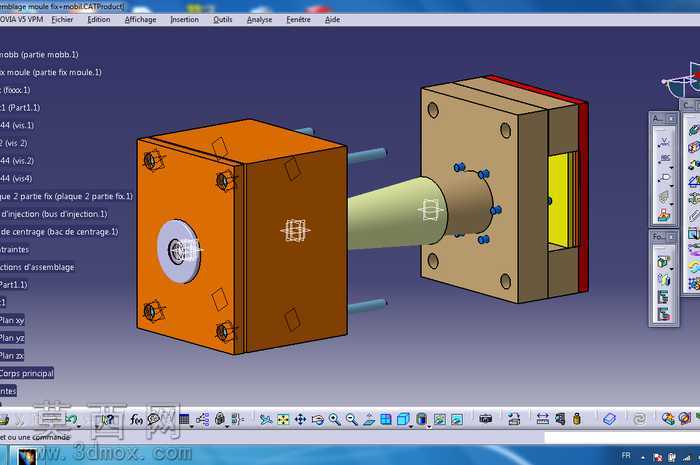
Task: Open the Aide menu
Action: coord(333,20)
